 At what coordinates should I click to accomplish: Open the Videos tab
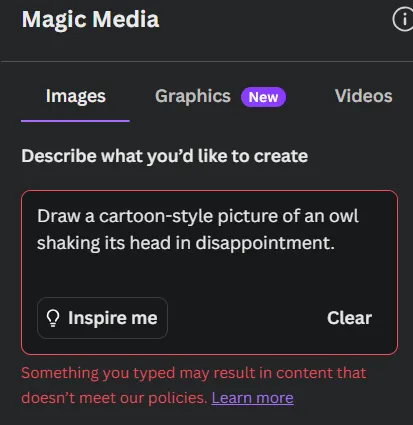coord(363,96)
